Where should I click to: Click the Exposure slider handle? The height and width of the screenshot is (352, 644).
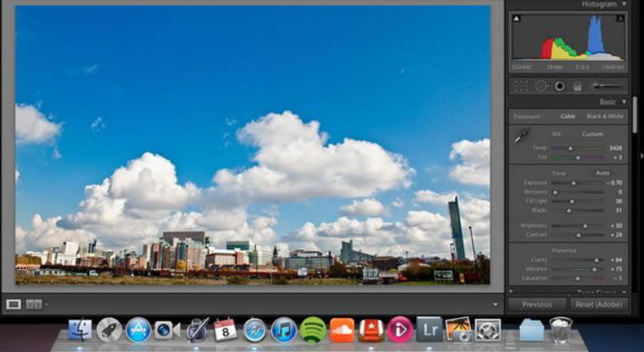573,183
